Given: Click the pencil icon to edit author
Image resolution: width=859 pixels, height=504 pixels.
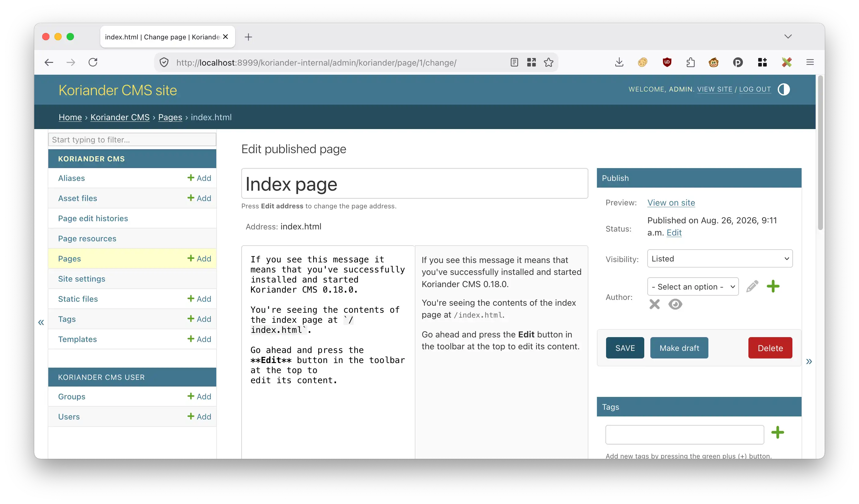Looking at the screenshot, I should point(752,286).
